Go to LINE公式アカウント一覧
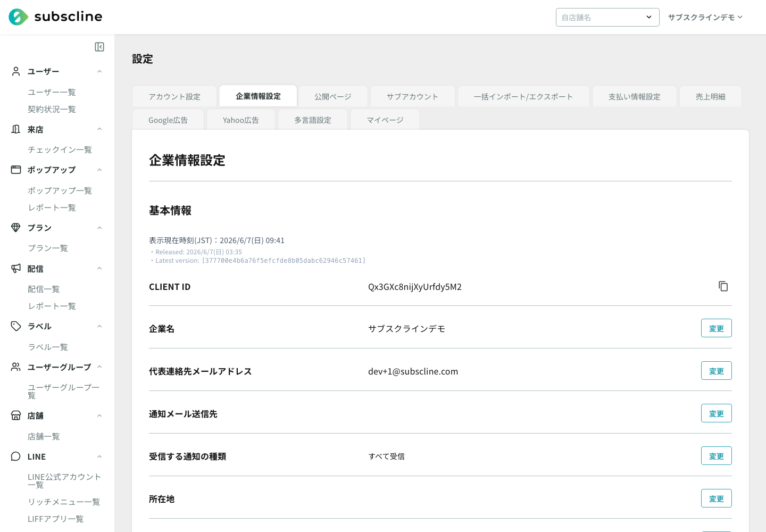Screen dimensions: 766x532 [64, 480]
